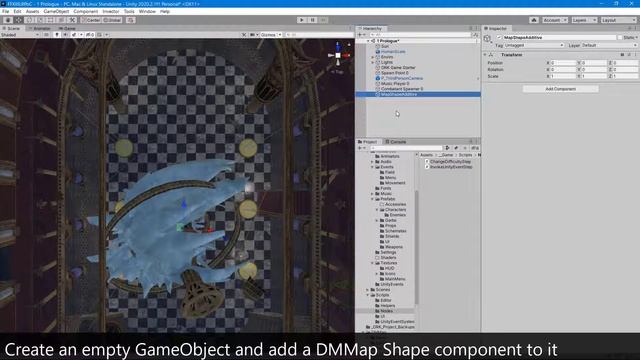Expand the Scenes folder in Project
The image size is (640, 360).
pyautogui.click(x=368, y=289)
